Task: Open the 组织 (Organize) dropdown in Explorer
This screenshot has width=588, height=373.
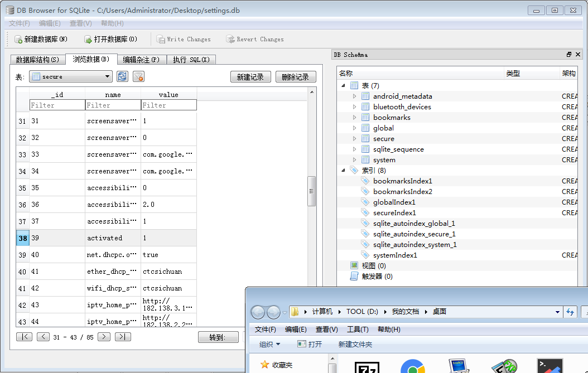Action: click(269, 344)
